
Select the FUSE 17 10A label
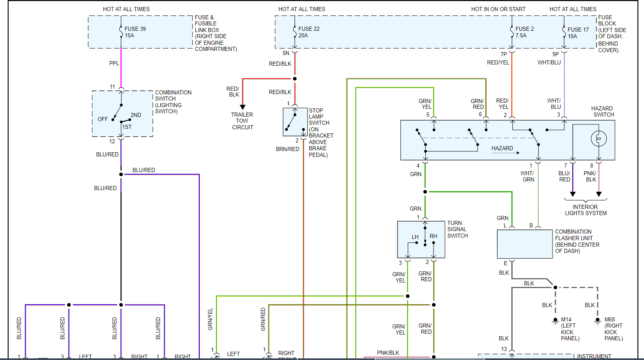578,33
